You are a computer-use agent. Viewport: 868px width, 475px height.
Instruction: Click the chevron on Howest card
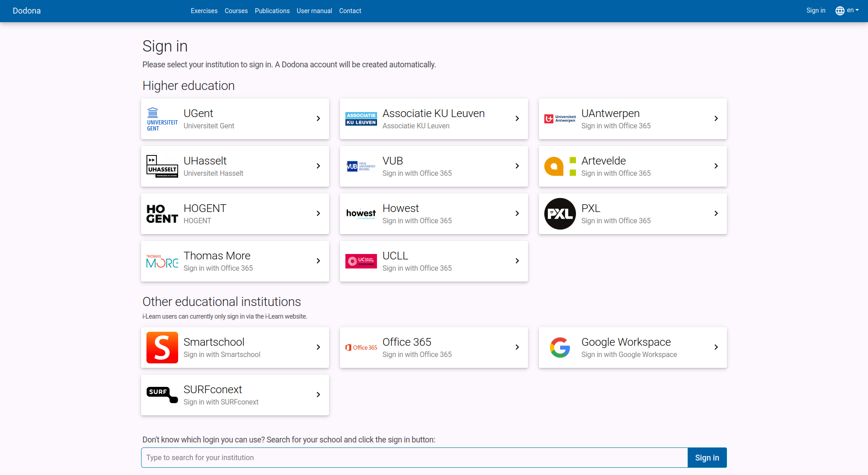517,213
